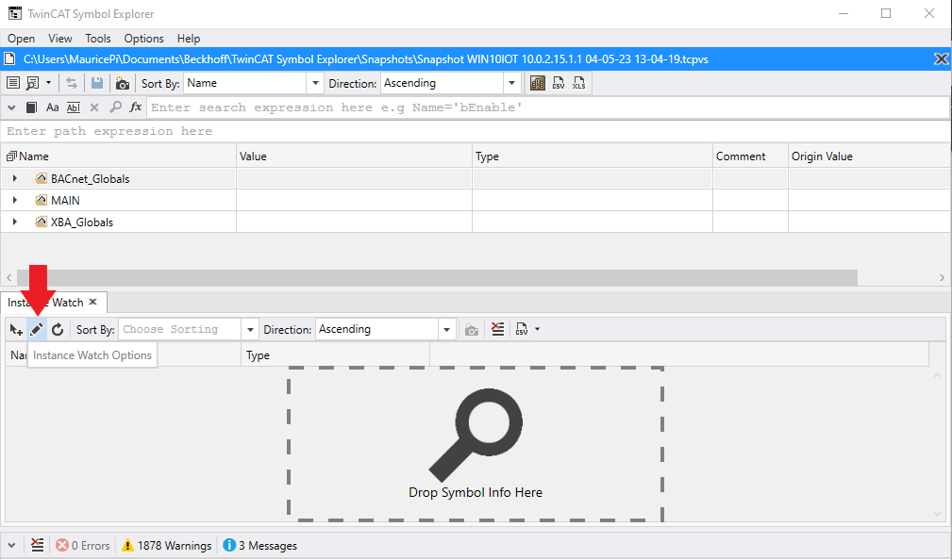952x560 pixels.
Task: Select the XBA_Globals row
Action: [x=476, y=222]
